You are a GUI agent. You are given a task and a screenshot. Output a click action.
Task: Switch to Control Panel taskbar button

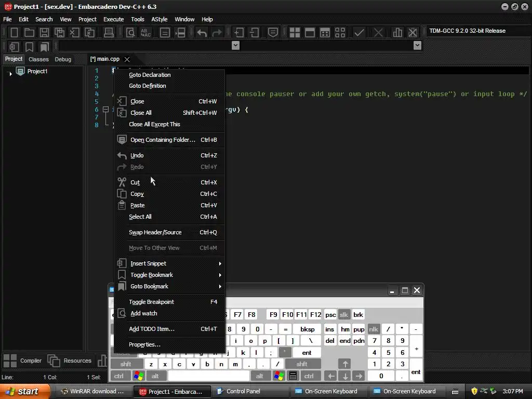pyautogui.click(x=251, y=392)
